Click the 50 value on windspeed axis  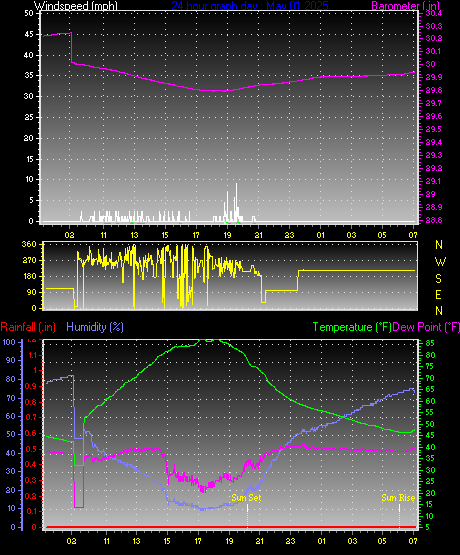click(x=29, y=13)
